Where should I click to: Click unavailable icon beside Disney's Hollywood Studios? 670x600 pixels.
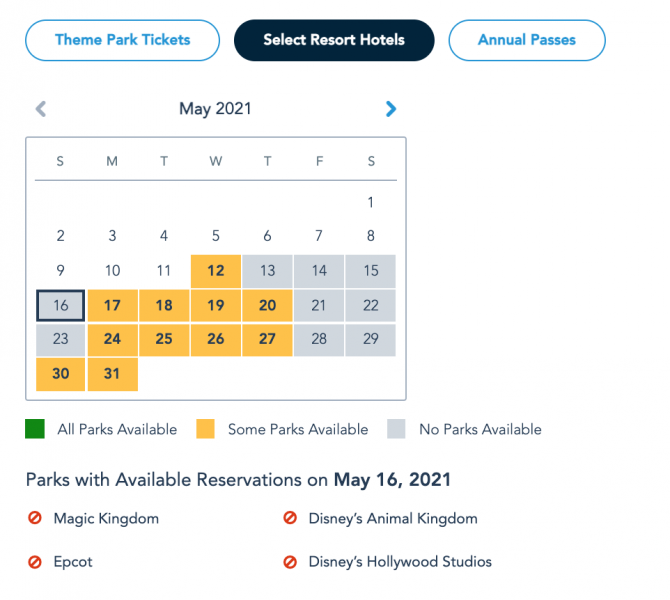point(291,562)
